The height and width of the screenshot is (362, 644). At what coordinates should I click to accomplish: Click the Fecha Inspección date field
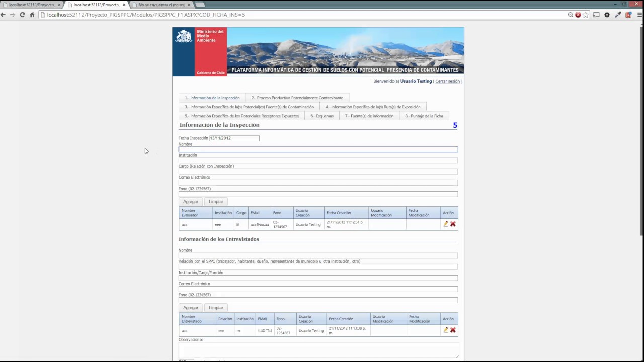[234, 138]
